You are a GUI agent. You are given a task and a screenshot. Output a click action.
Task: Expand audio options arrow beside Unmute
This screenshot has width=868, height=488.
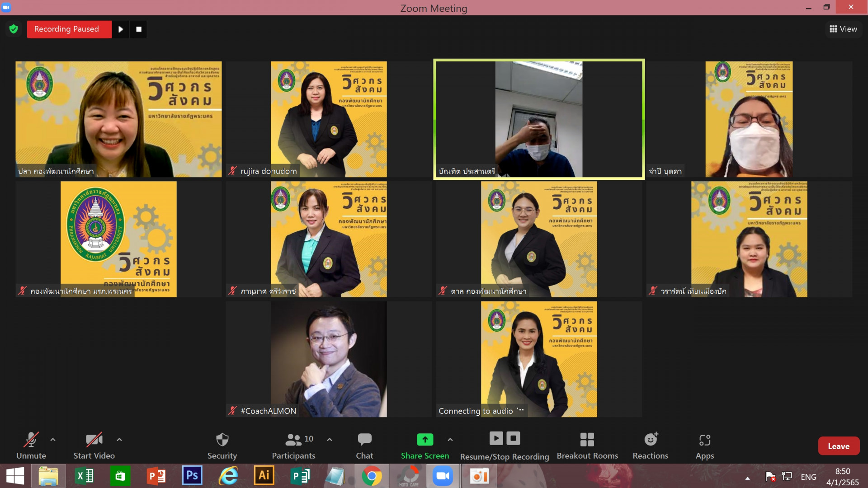[x=53, y=439]
